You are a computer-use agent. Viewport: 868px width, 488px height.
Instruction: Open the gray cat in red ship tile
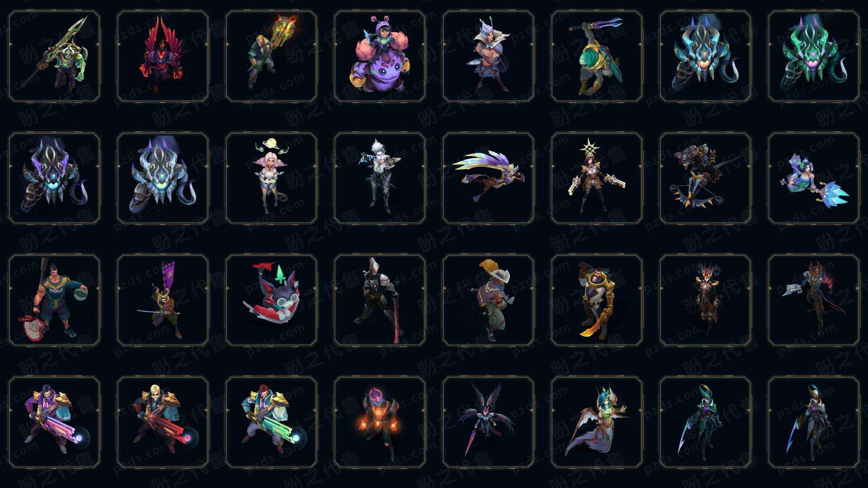pos(271,300)
